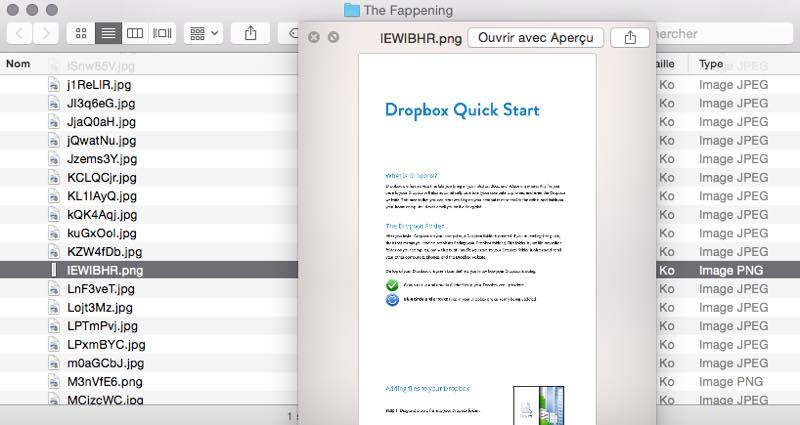Go forward with the Finder forward arrow

pos(46,34)
